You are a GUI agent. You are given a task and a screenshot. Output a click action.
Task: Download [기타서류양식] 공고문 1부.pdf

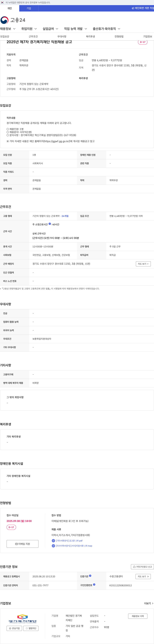pyautogui.click(x=69, y=541)
